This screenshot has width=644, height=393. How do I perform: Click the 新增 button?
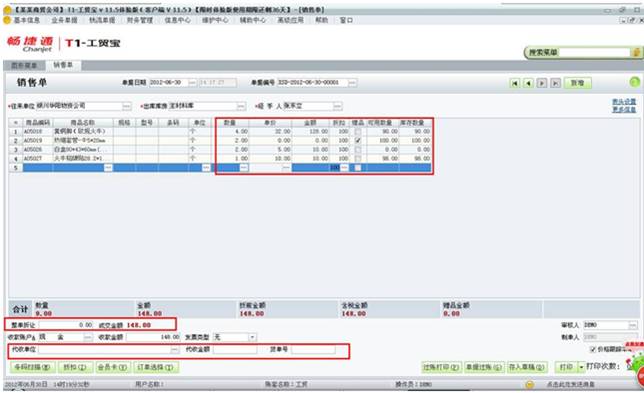tap(577, 83)
